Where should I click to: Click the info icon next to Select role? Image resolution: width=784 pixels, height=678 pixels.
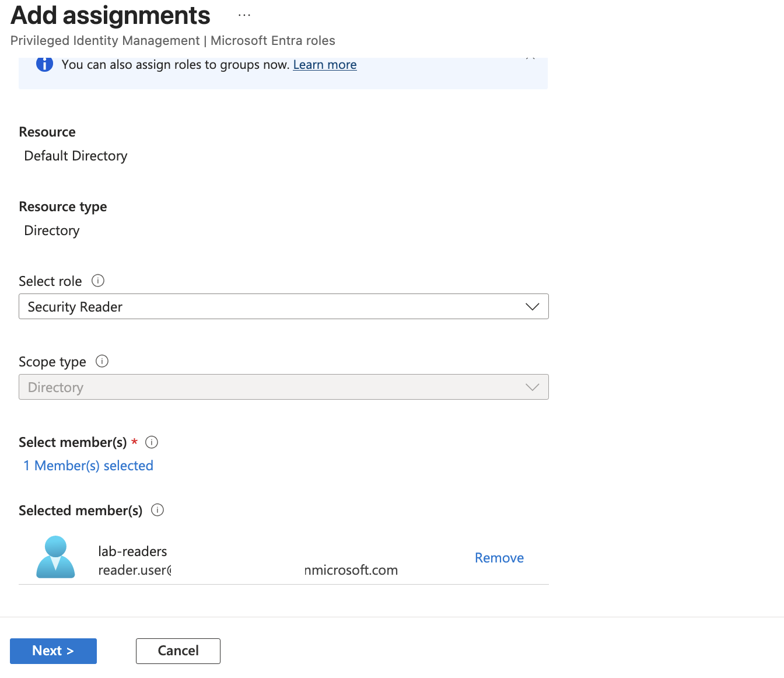(98, 281)
